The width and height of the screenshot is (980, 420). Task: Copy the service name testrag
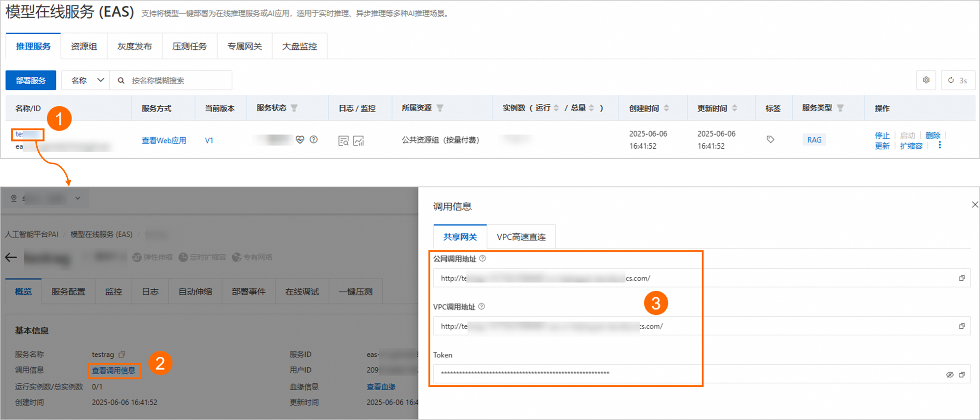[122, 354]
